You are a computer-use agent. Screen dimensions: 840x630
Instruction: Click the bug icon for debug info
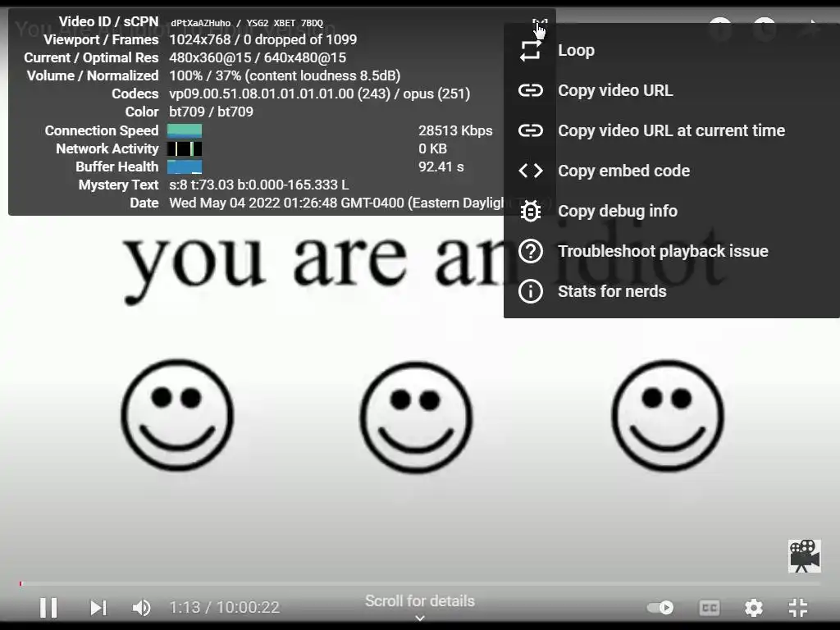(x=531, y=211)
